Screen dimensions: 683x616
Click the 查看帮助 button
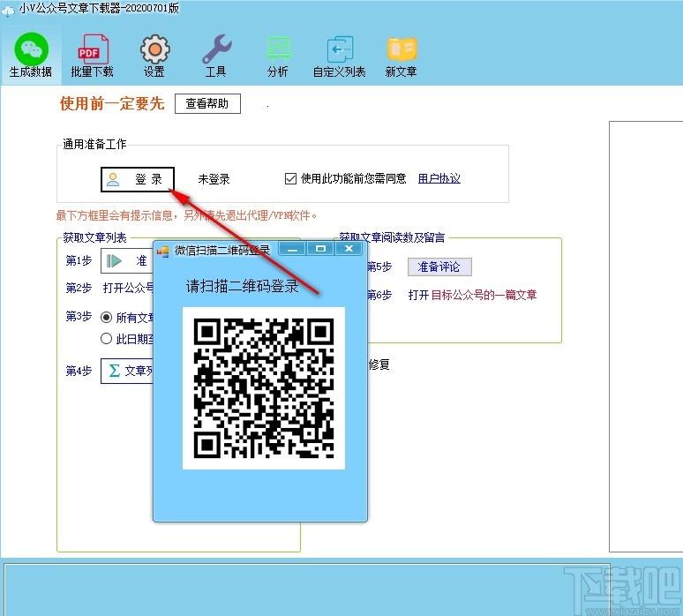coord(207,103)
